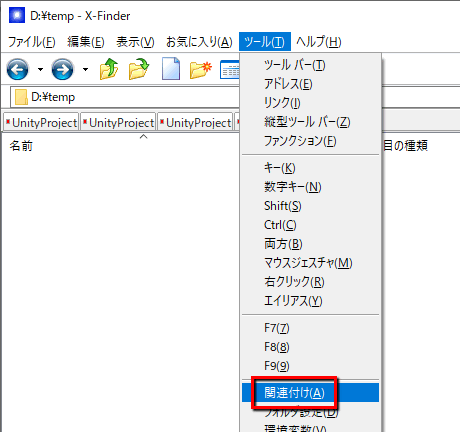Close the open ツール(T) menu

265,42
